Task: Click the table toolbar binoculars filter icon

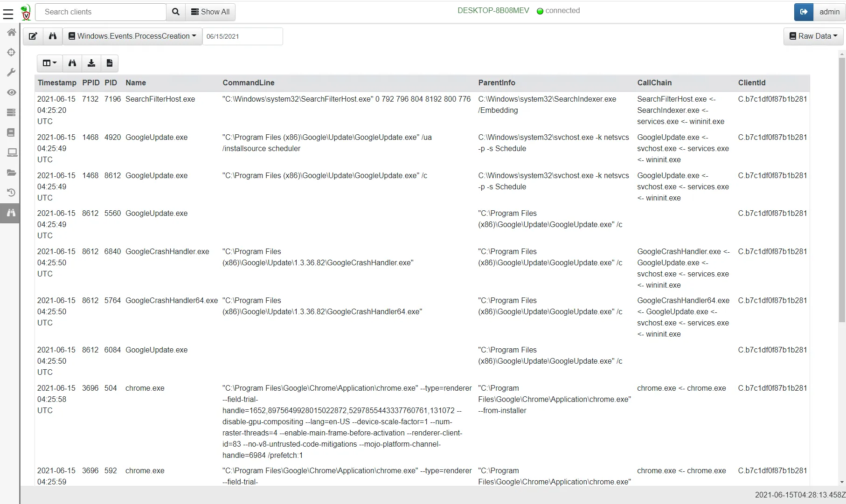Action: click(72, 63)
